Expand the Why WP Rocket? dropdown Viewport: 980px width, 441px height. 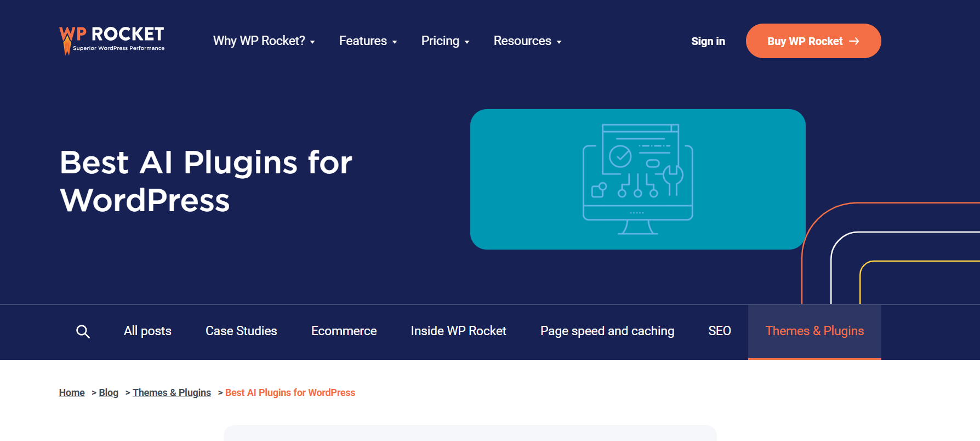(264, 41)
